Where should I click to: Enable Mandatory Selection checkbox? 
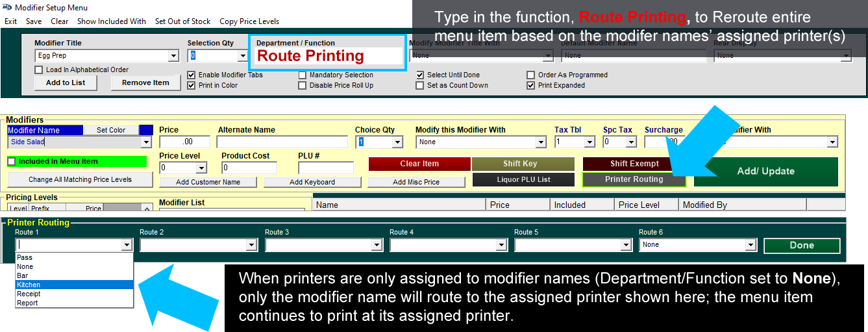(303, 75)
